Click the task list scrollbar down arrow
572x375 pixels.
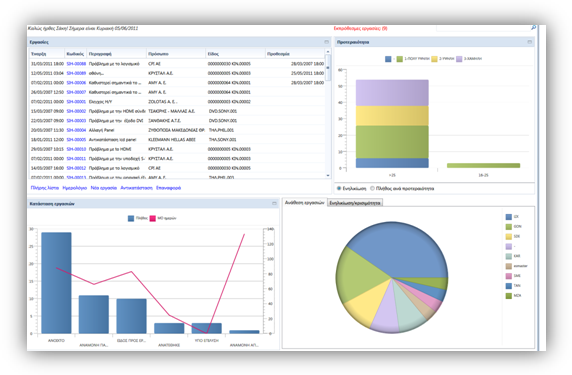[328, 176]
